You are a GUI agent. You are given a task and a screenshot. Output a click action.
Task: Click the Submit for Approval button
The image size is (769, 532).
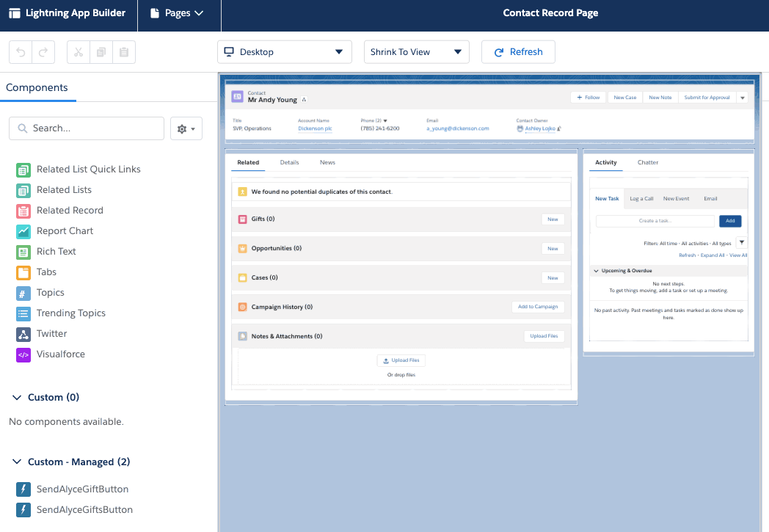pyautogui.click(x=707, y=98)
